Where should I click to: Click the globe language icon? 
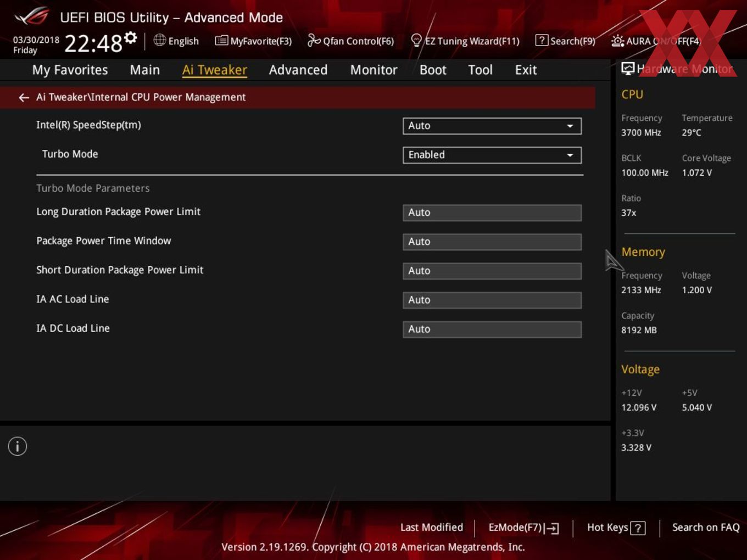point(159,40)
